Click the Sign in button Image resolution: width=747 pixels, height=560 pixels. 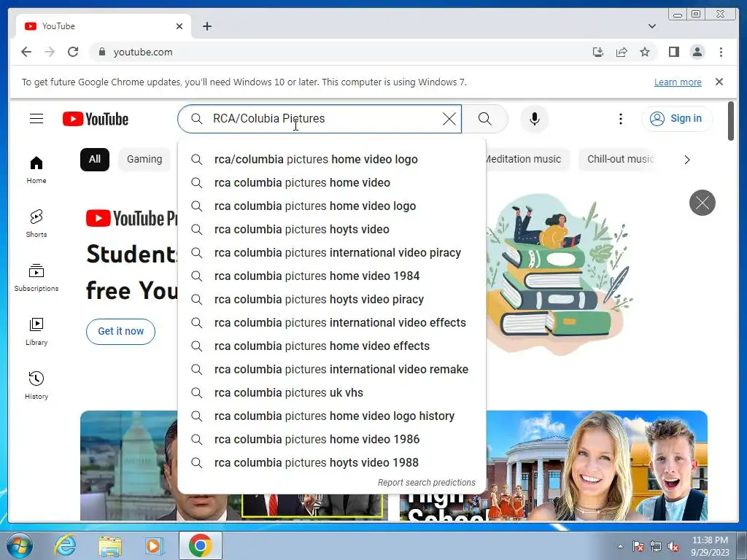point(677,119)
